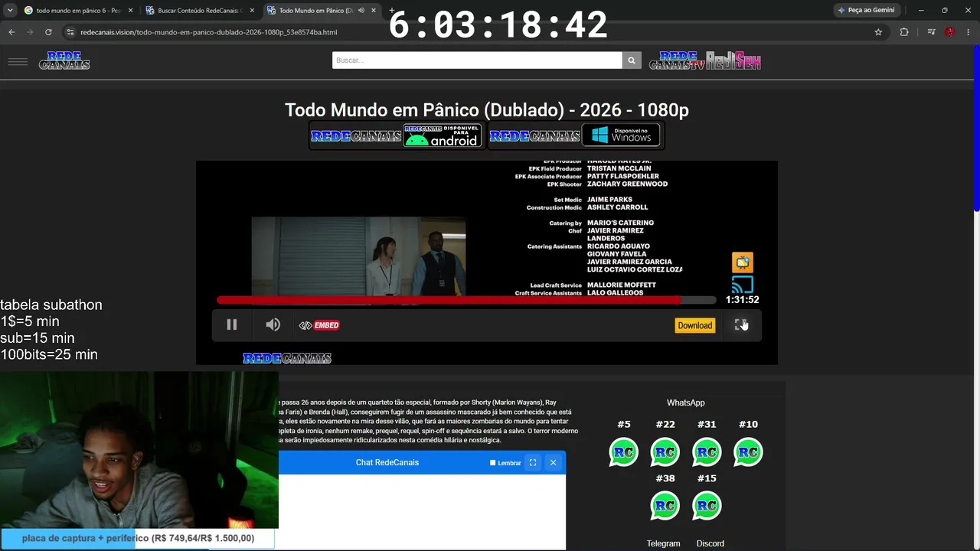Go to the RedeCanais home logo
The width and height of the screenshot is (980, 551).
pos(64,60)
